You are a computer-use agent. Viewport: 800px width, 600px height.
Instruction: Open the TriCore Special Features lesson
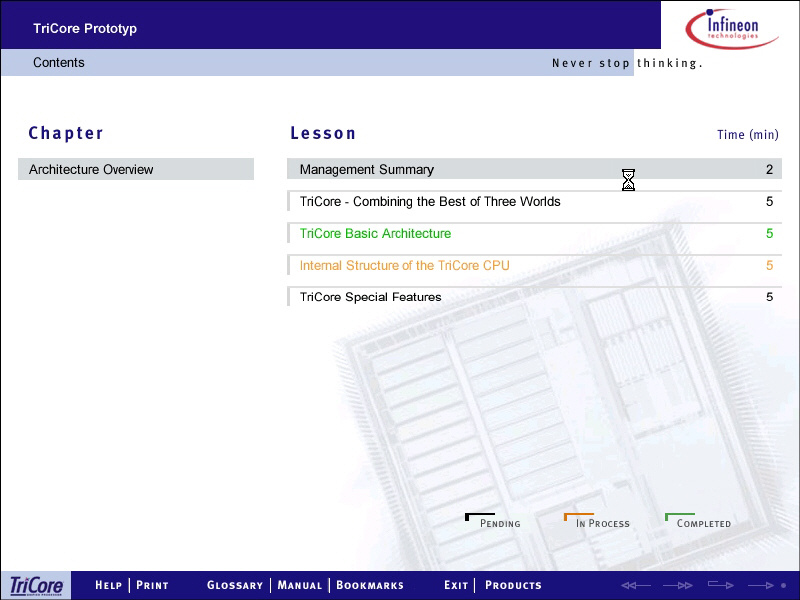click(534, 297)
